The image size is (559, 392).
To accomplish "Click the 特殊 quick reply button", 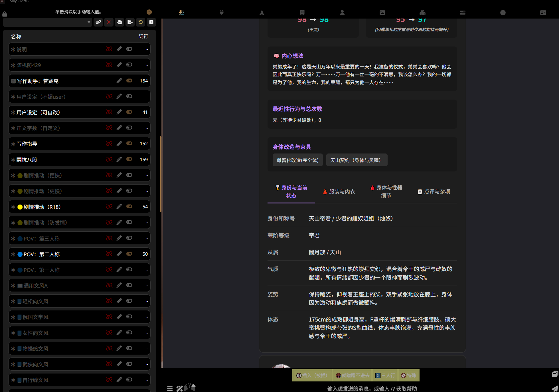I will click(x=408, y=375).
